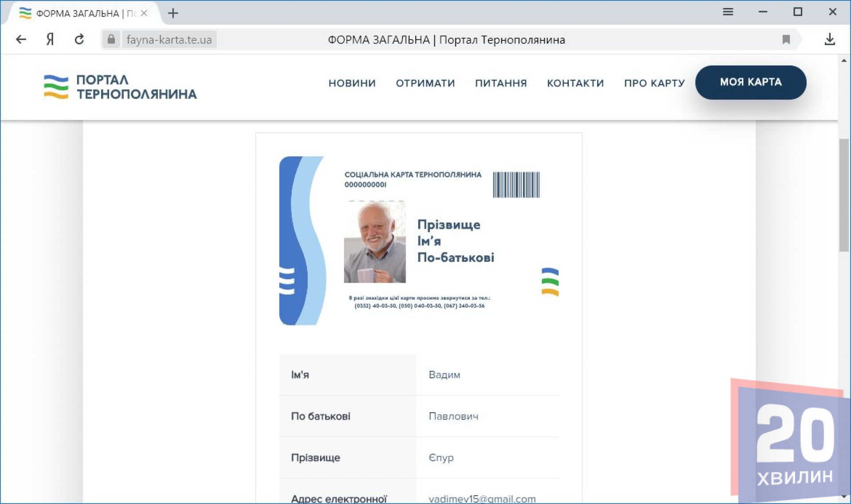This screenshot has width=851, height=504.
Task: Click the МОЯ КАРТА button
Action: pyautogui.click(x=750, y=82)
